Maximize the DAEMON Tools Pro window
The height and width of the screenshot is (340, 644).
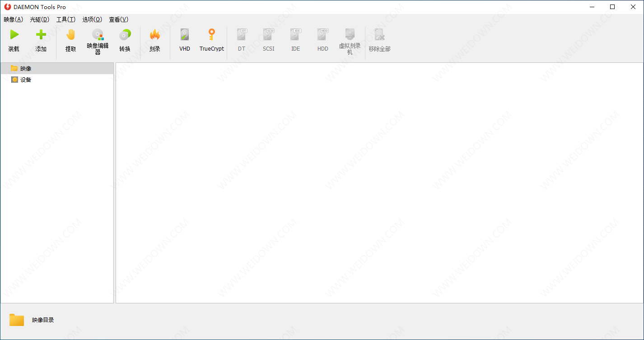tap(612, 7)
